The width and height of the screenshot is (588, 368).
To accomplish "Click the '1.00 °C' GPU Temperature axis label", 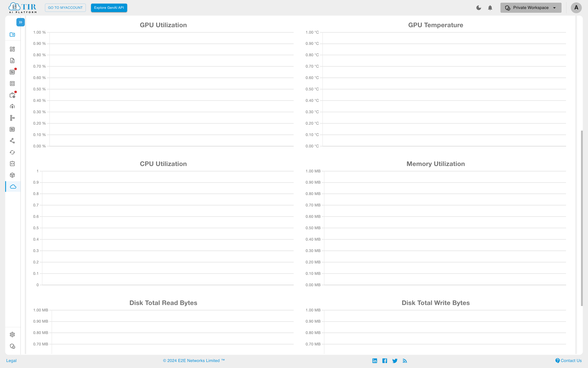I will coord(312,32).
